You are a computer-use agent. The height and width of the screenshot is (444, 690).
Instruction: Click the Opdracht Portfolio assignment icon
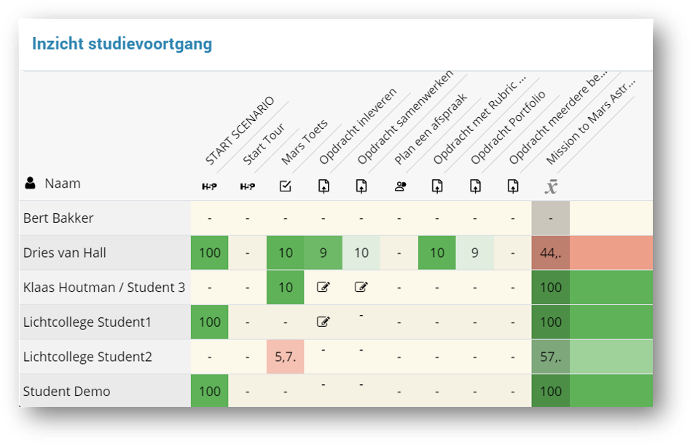click(475, 186)
